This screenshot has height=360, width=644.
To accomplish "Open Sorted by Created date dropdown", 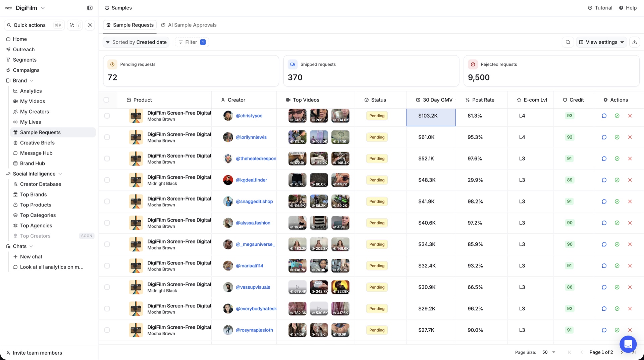I will [x=136, y=42].
